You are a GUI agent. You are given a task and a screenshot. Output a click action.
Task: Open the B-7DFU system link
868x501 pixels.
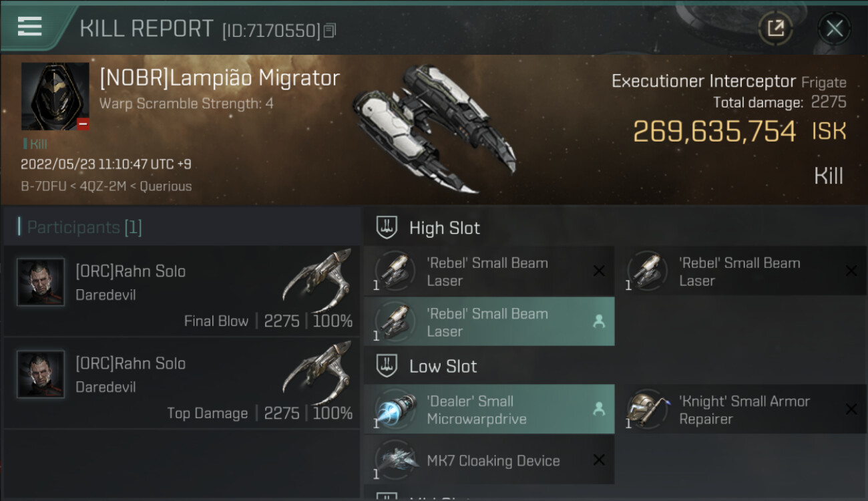(43, 186)
